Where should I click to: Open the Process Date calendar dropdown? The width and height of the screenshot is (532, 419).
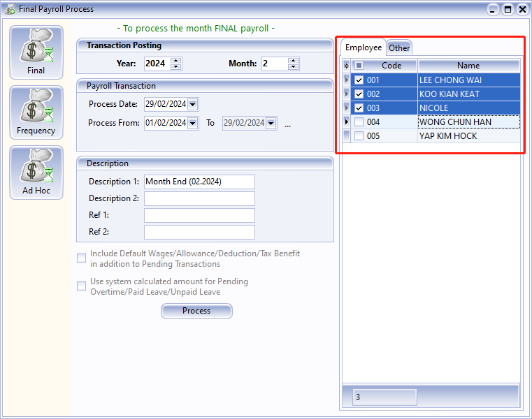[193, 105]
